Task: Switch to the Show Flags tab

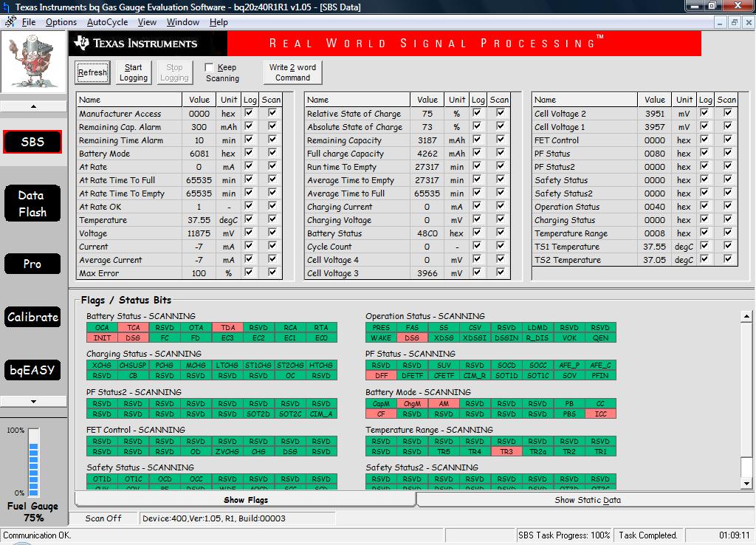Action: pyautogui.click(x=245, y=500)
